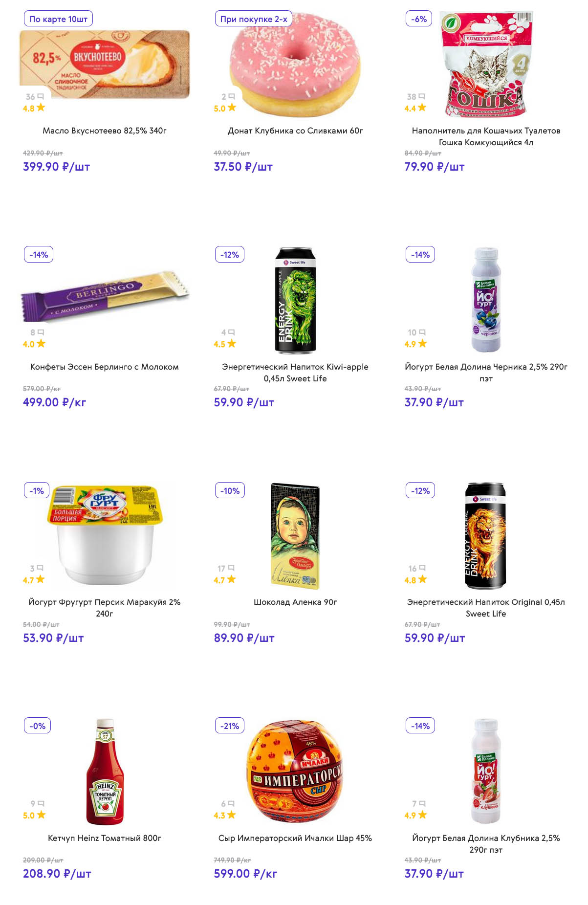Click the rating star on Берлинго candies
The image size is (588, 905).
coord(41,343)
